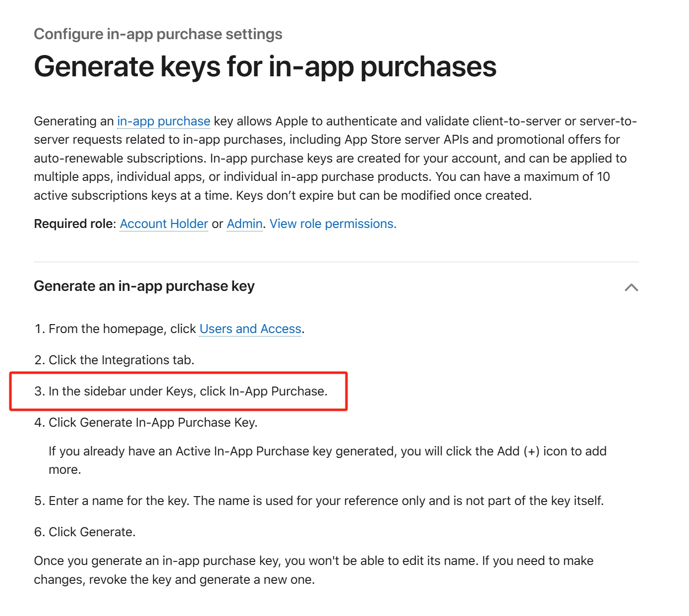Image resolution: width=689 pixels, height=616 pixels.
Task: Click step 6 Click Generate text
Action: pyautogui.click(x=85, y=532)
